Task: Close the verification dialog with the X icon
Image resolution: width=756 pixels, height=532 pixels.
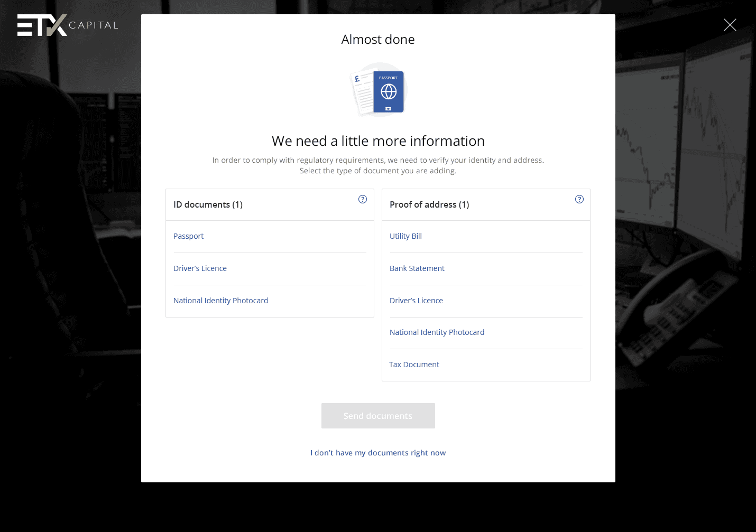Action: [730, 25]
